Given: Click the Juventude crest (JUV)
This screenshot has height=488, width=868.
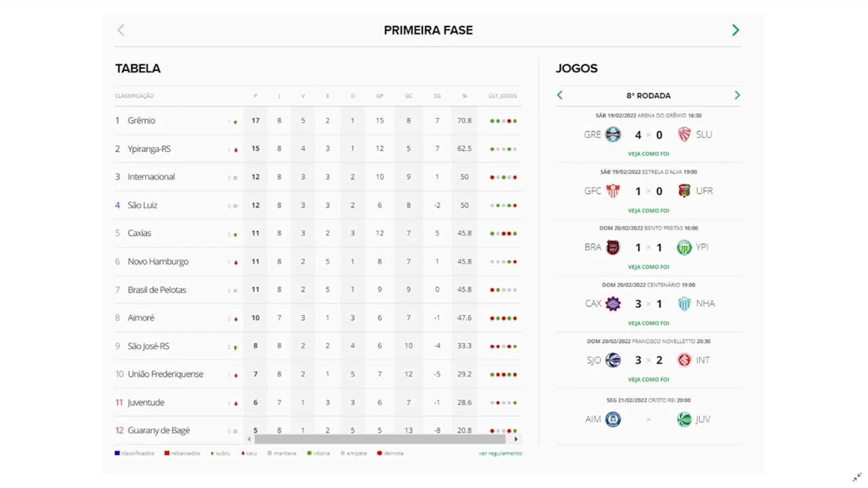Looking at the screenshot, I should (x=684, y=420).
